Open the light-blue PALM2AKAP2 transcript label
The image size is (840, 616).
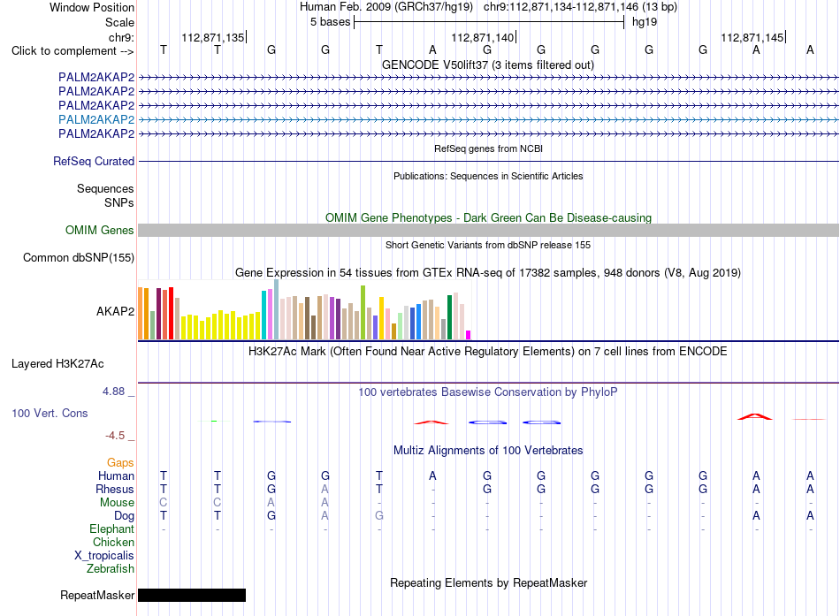96,119
